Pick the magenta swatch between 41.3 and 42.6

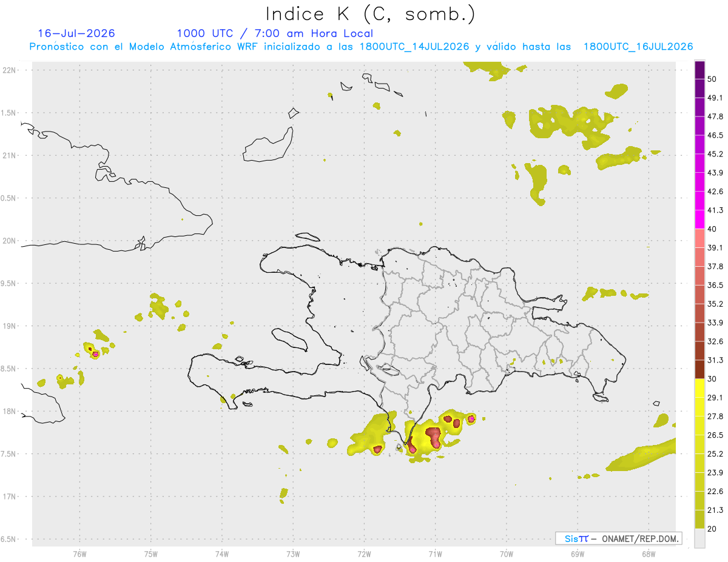pos(699,201)
